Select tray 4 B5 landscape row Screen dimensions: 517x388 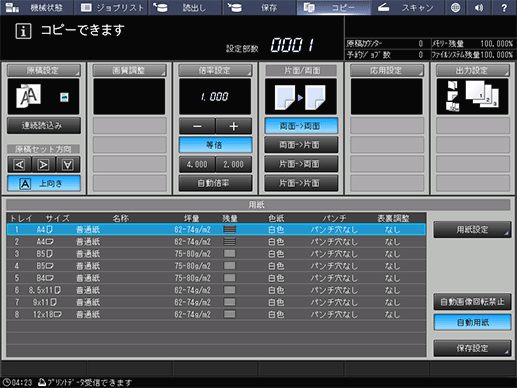(216, 266)
